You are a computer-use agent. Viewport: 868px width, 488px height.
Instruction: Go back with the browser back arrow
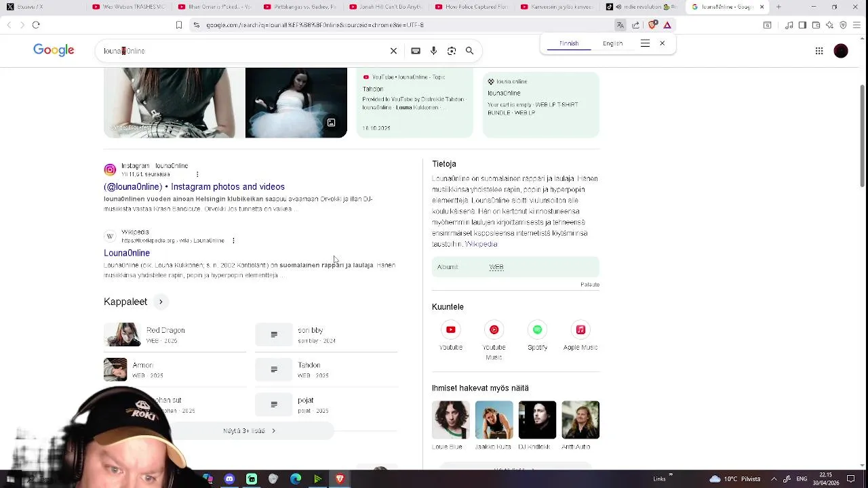point(9,25)
